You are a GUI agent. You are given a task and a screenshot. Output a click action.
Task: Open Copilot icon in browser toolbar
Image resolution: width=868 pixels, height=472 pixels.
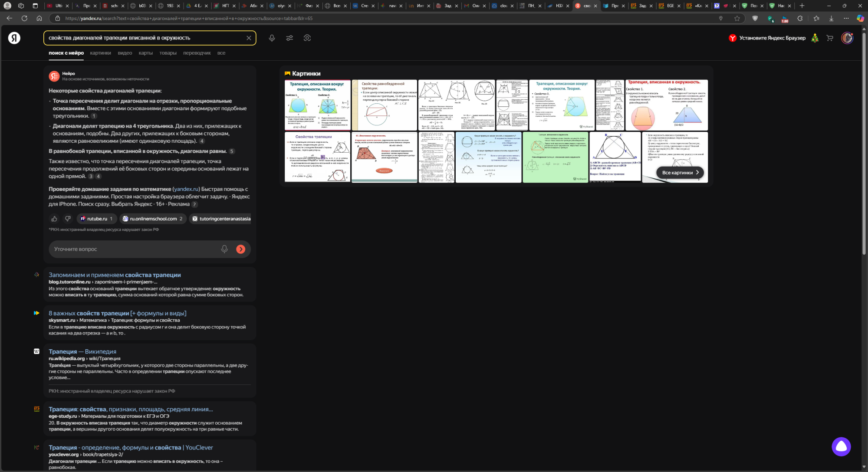[x=860, y=18]
